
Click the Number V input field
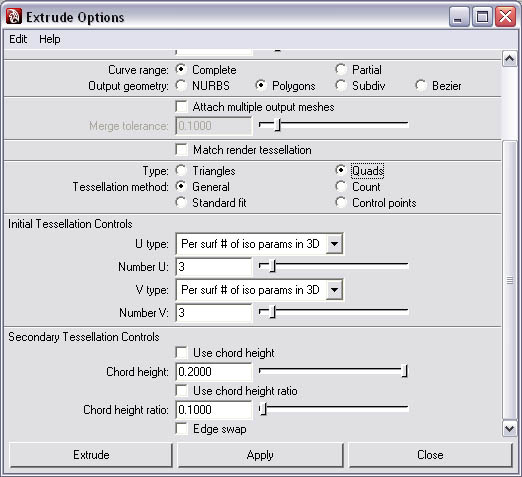pos(214,313)
